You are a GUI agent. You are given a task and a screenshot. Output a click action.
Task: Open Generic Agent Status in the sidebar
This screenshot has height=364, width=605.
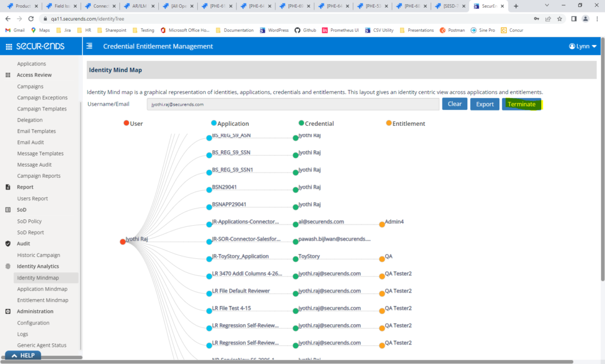pos(42,346)
